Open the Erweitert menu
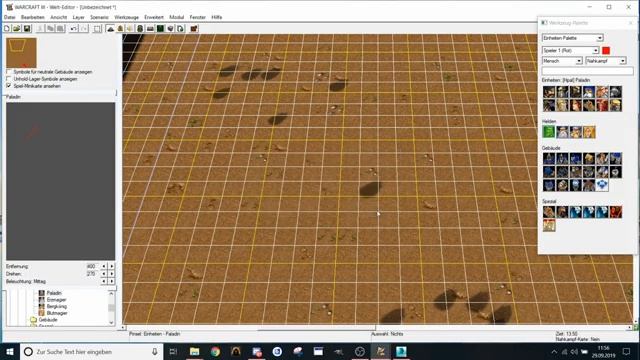This screenshot has height=360, width=640. tap(154, 17)
